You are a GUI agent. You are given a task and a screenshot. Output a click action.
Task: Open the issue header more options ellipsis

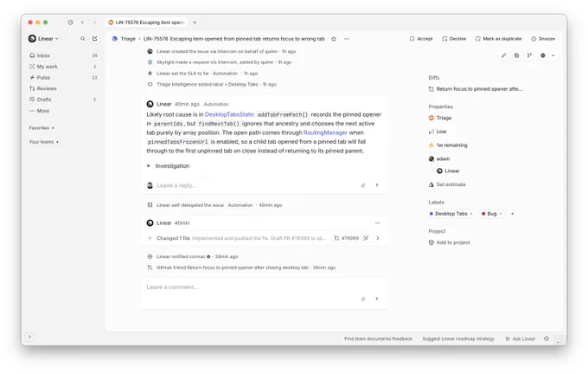click(347, 39)
